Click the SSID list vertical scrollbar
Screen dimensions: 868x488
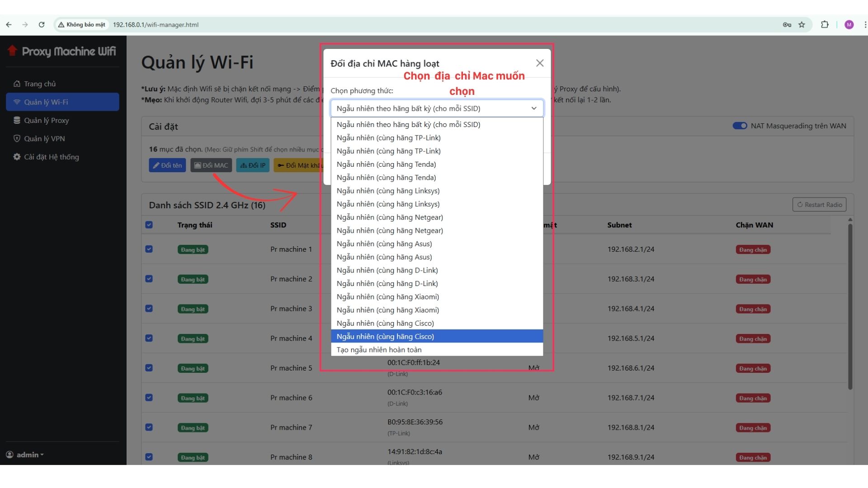pyautogui.click(x=850, y=307)
